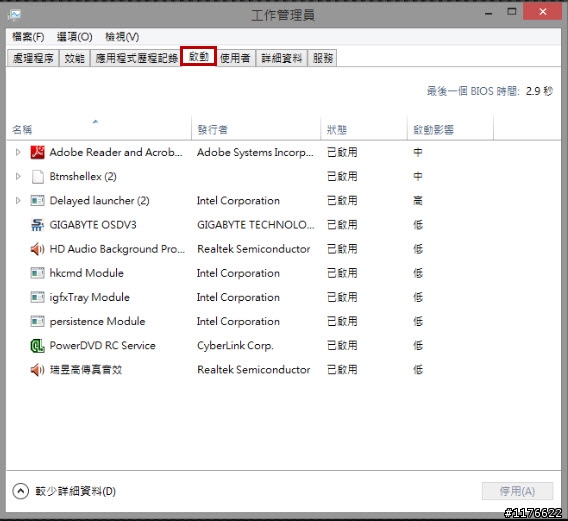Switch to the 效能 tab
Image resolution: width=568 pixels, height=521 pixels.
click(75, 58)
